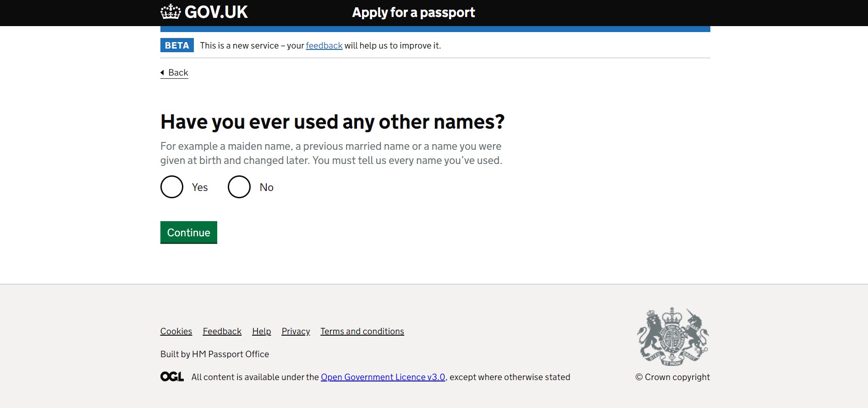
Task: Go back using the Back link
Action: 178,73
